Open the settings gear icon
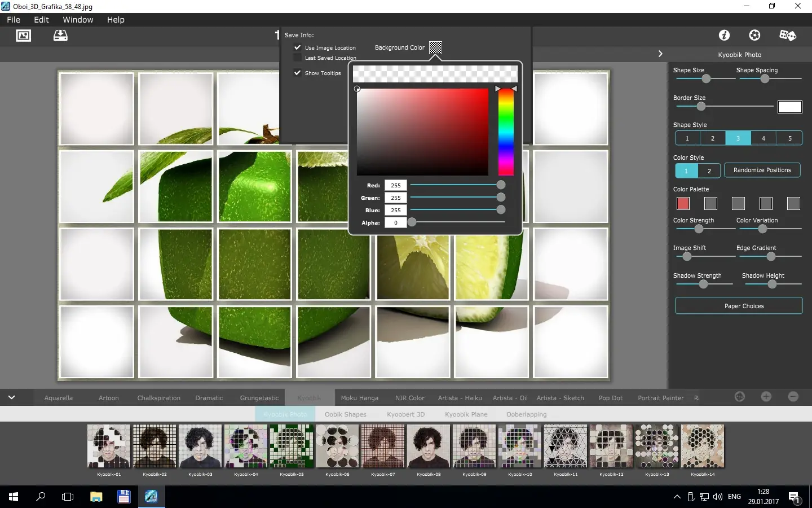This screenshot has height=508, width=812. pyautogui.click(x=754, y=36)
